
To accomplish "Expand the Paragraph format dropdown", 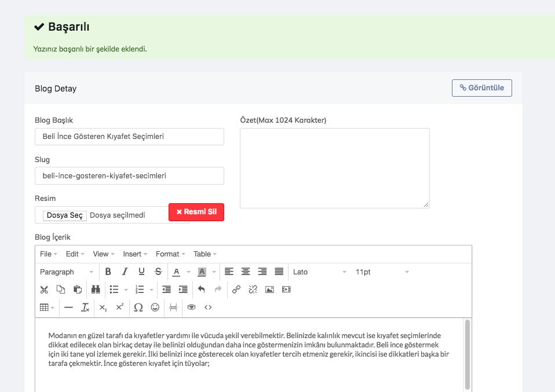I will point(66,272).
